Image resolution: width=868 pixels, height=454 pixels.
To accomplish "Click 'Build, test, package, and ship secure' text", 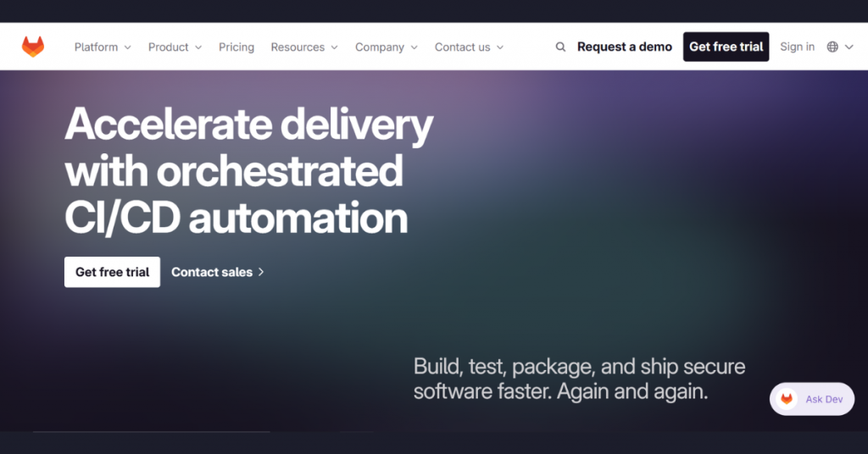I will click(x=579, y=367).
